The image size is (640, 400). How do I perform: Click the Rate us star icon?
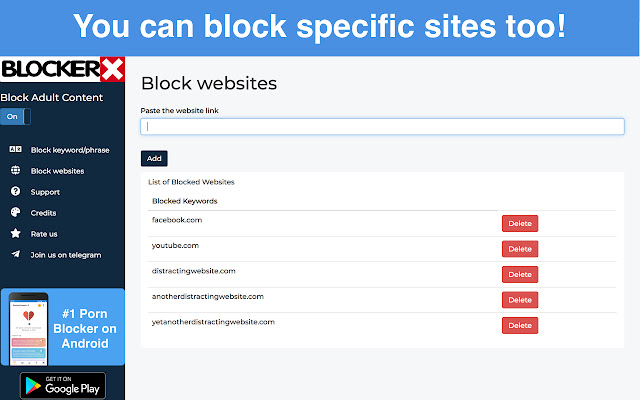[15, 233]
